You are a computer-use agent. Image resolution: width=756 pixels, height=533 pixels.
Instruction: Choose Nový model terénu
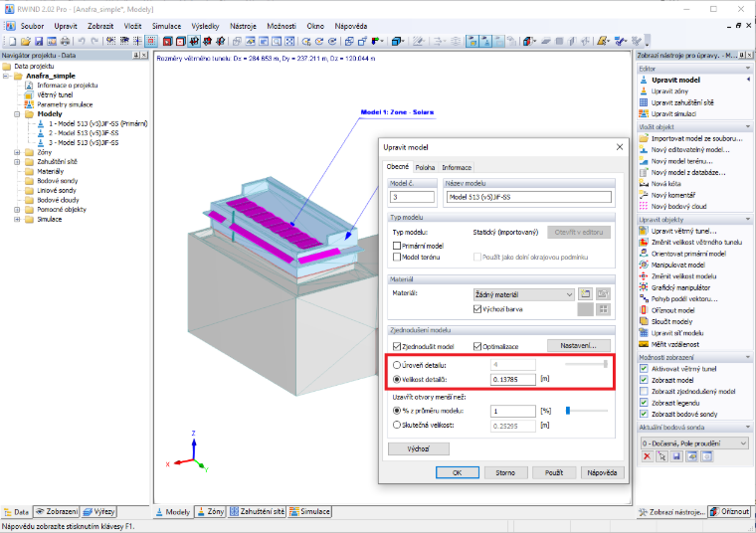point(681,161)
